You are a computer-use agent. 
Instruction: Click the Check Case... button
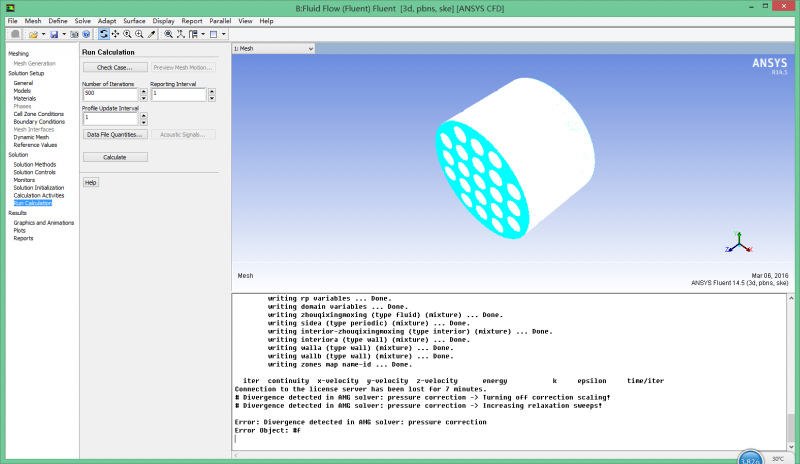click(x=115, y=67)
